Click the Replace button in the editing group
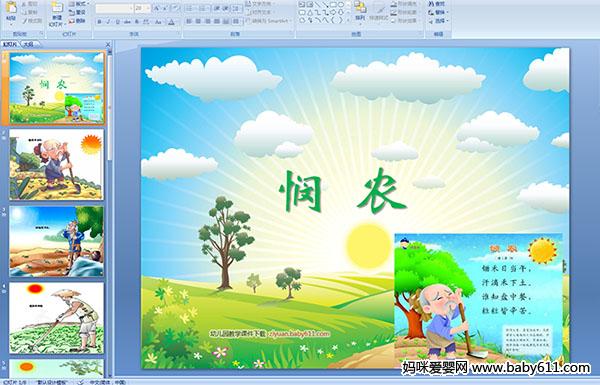This screenshot has width=600, height=385. 437,12
